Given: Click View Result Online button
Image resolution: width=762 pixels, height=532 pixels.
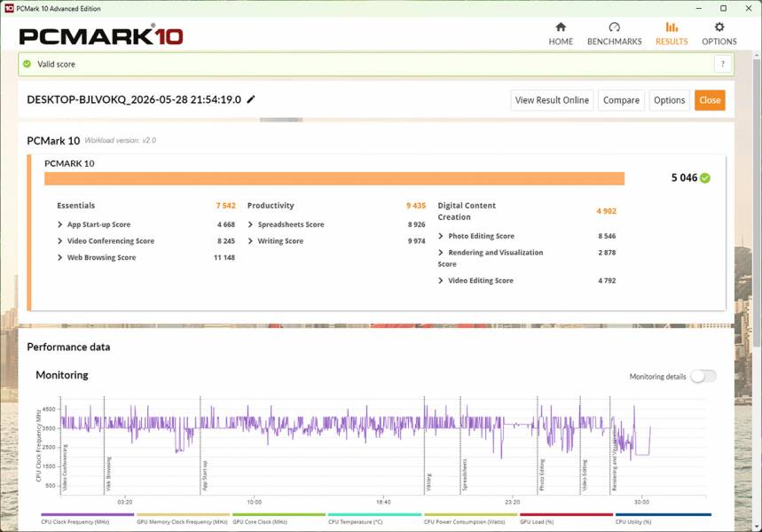Looking at the screenshot, I should [x=552, y=100].
